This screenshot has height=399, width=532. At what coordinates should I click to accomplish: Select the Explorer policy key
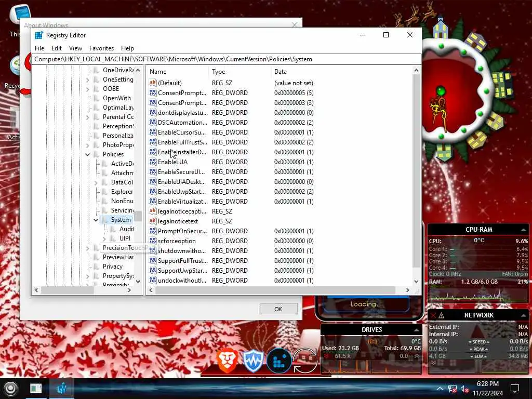pyautogui.click(x=122, y=192)
